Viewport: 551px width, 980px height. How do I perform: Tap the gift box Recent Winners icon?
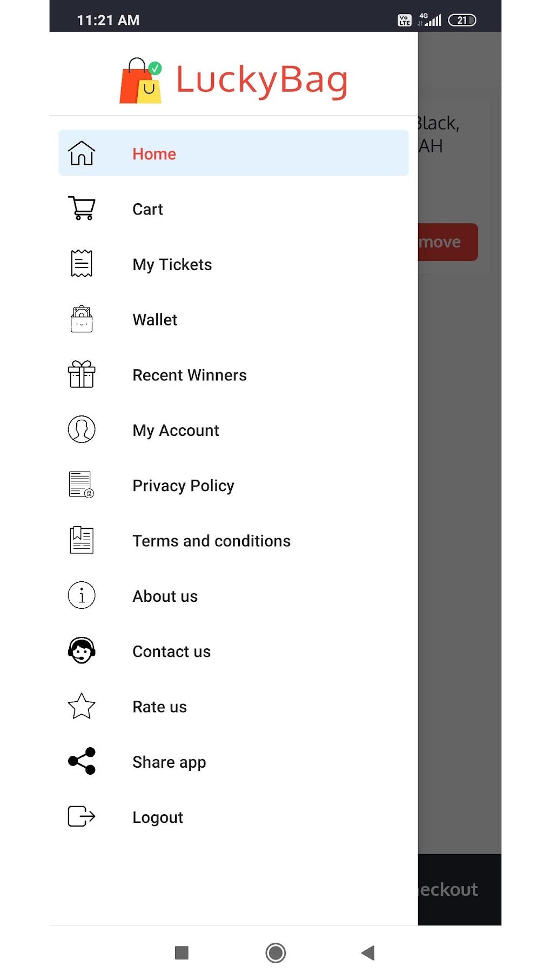(x=82, y=374)
